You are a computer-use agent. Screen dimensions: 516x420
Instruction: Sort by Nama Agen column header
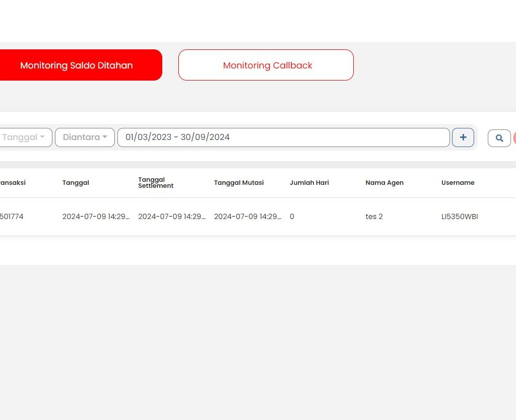pos(384,183)
